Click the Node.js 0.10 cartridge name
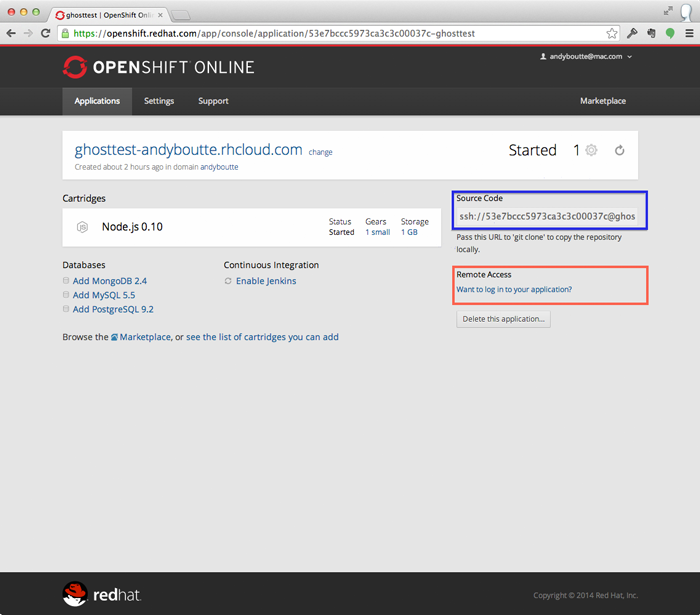Image resolution: width=700 pixels, height=615 pixels. (x=132, y=227)
